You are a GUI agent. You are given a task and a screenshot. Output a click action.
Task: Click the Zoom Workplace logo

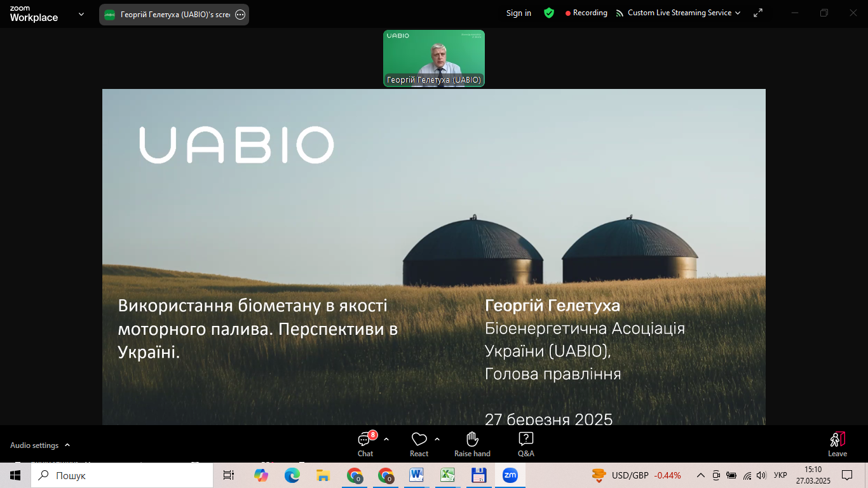pyautogui.click(x=34, y=14)
